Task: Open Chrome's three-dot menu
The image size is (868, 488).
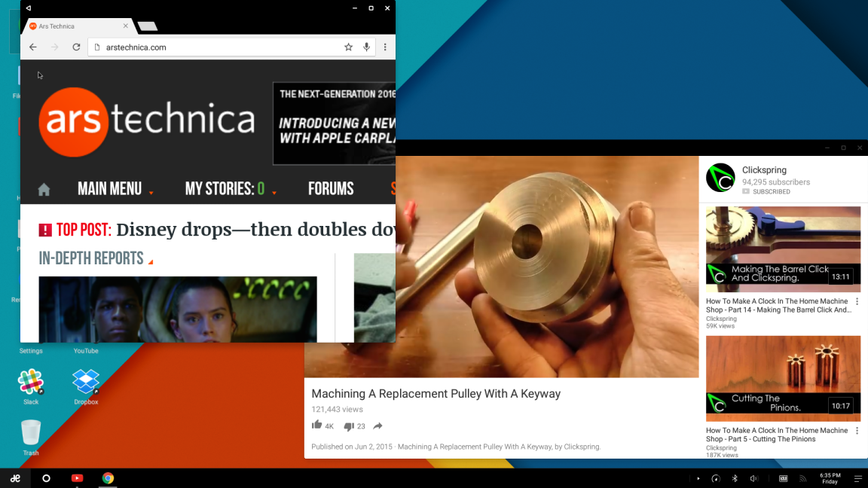Action: point(386,47)
